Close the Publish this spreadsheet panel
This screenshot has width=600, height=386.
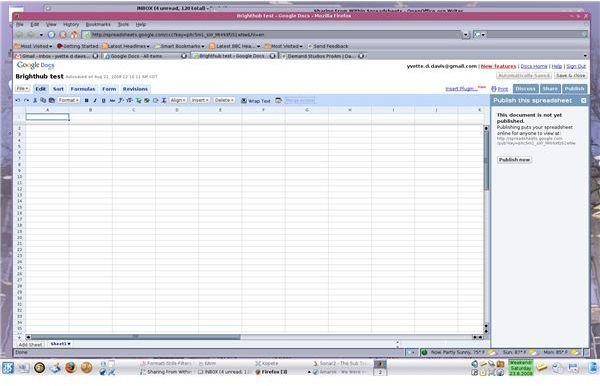pyautogui.click(x=584, y=100)
